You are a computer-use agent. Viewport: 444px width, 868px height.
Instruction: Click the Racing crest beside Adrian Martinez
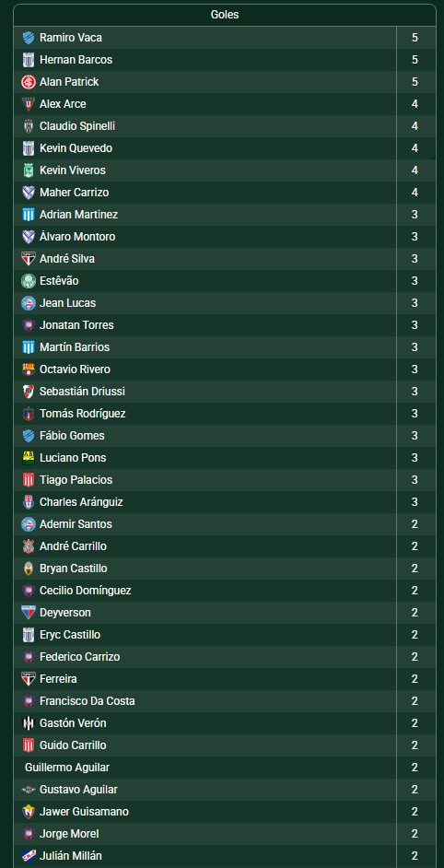coord(29,215)
